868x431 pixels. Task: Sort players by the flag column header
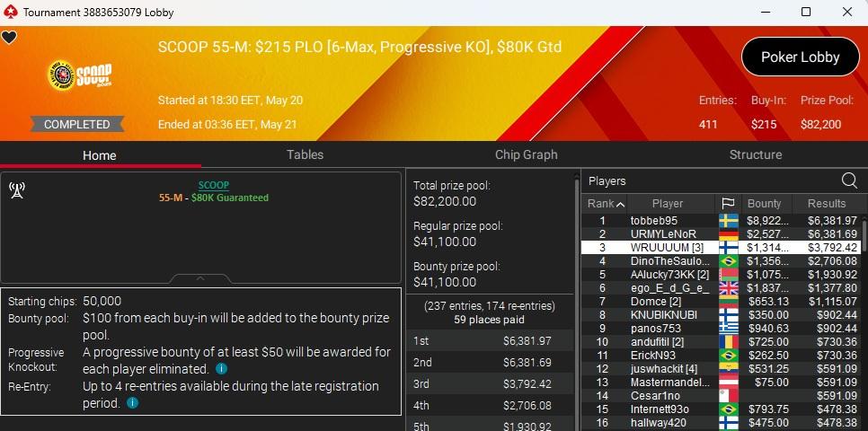click(728, 204)
